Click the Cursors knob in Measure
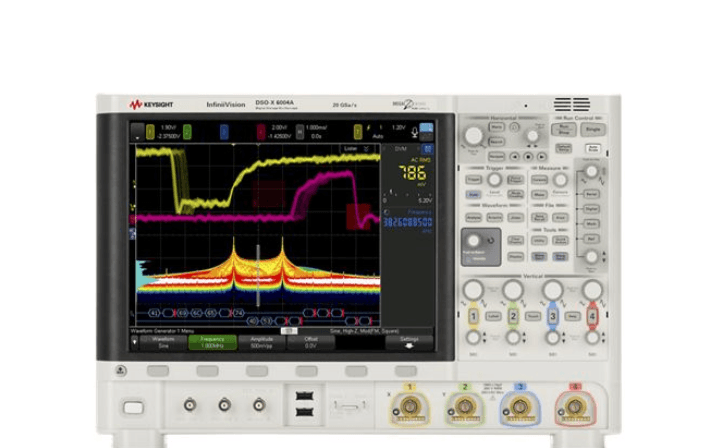The height and width of the screenshot is (448, 727). coord(561,179)
